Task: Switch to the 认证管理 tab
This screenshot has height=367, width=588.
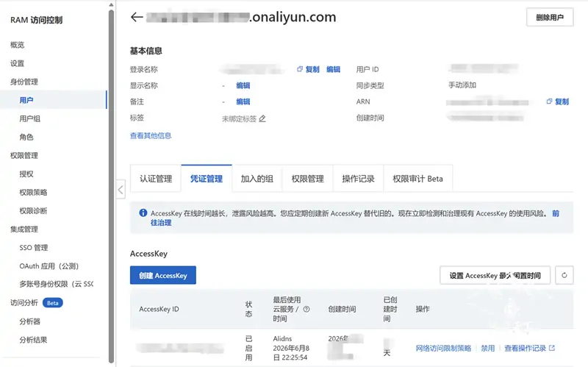Action: tap(156, 179)
